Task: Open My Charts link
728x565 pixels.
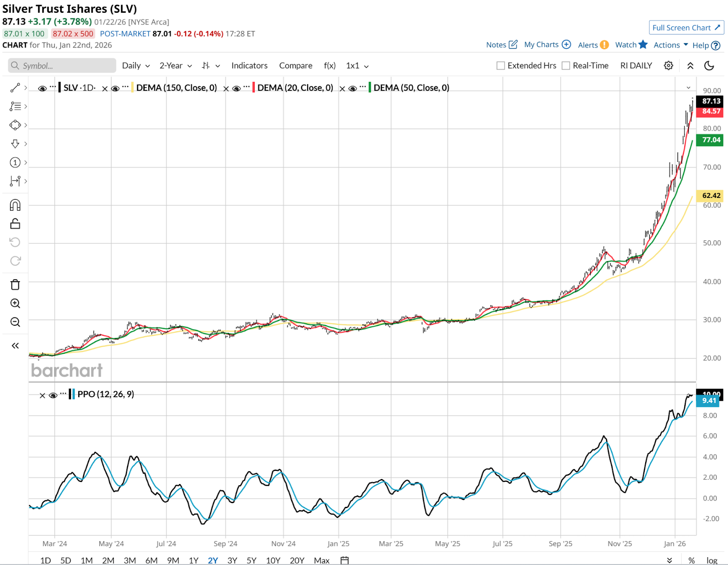Action: click(547, 45)
